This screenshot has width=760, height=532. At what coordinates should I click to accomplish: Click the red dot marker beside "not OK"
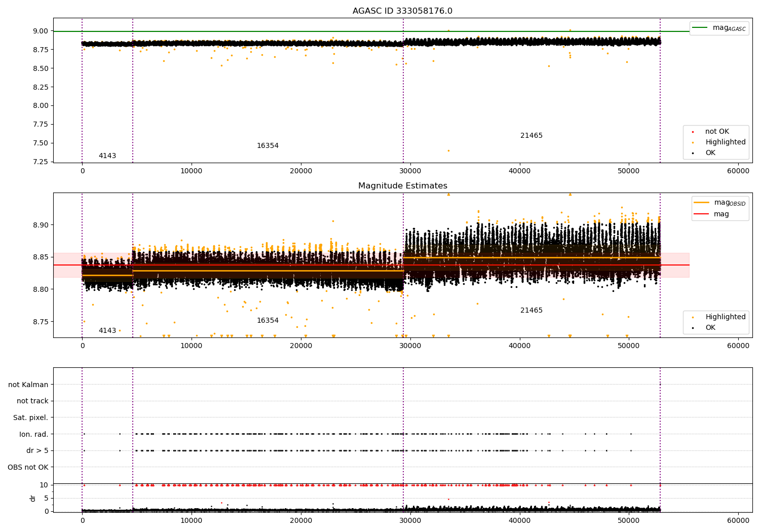tap(693, 132)
